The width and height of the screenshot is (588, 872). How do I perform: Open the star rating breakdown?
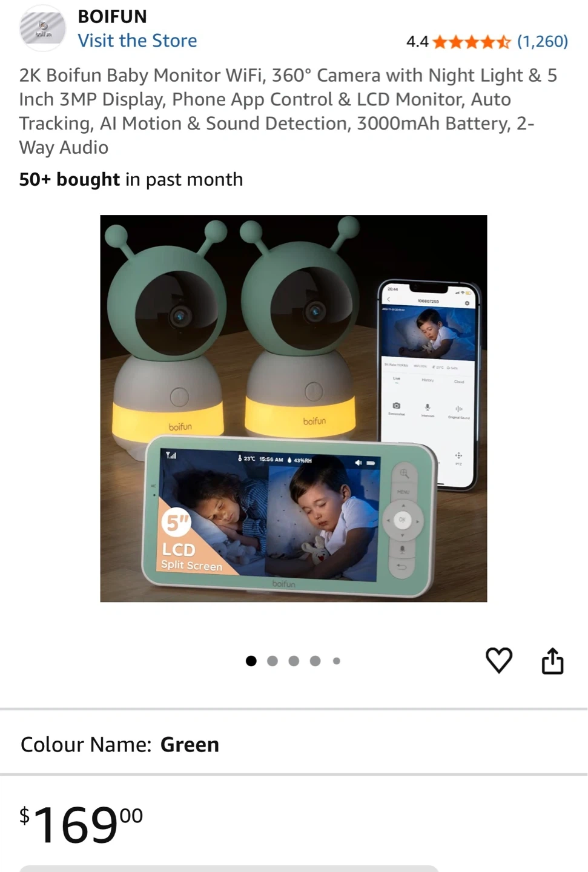point(472,42)
